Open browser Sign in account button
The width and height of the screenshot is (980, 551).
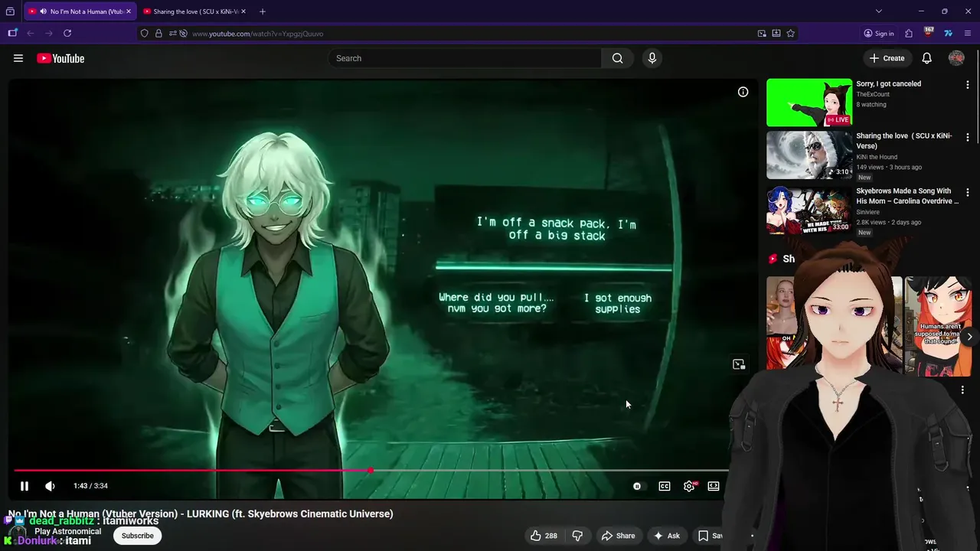click(x=878, y=34)
